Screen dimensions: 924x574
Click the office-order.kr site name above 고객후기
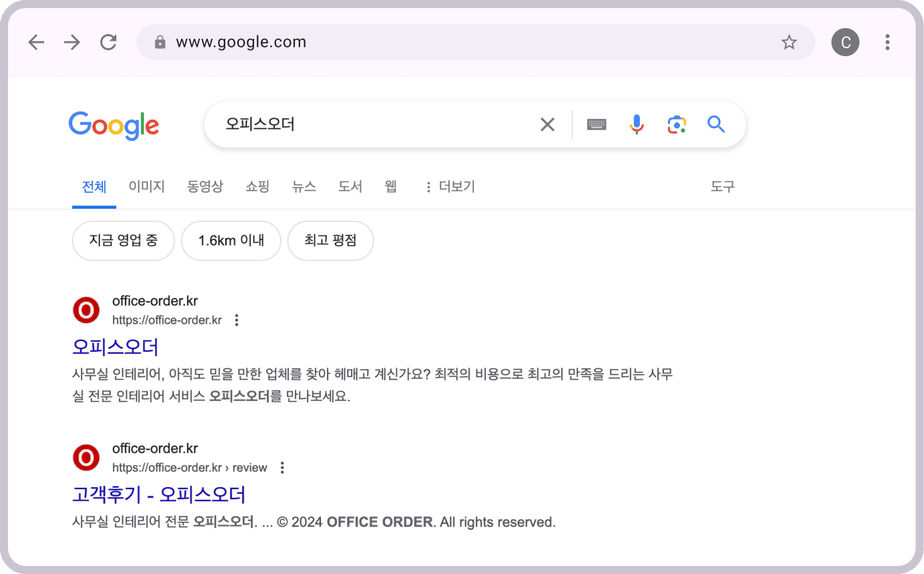click(155, 448)
